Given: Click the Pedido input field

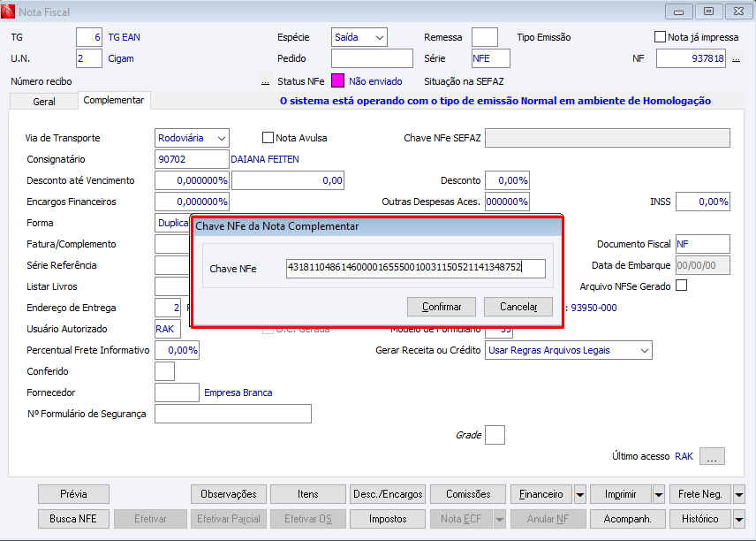Looking at the screenshot, I should click(x=372, y=58).
